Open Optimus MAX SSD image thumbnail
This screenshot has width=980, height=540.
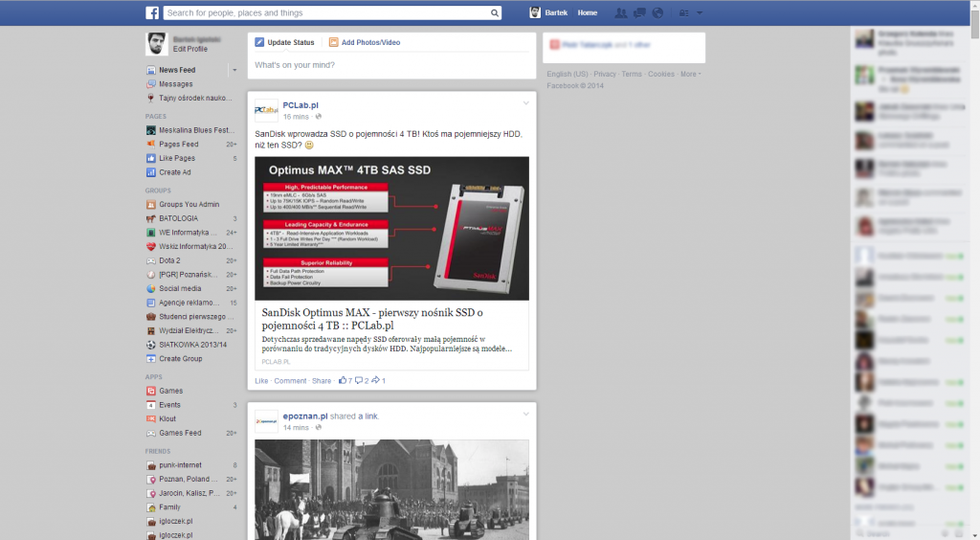(391, 229)
